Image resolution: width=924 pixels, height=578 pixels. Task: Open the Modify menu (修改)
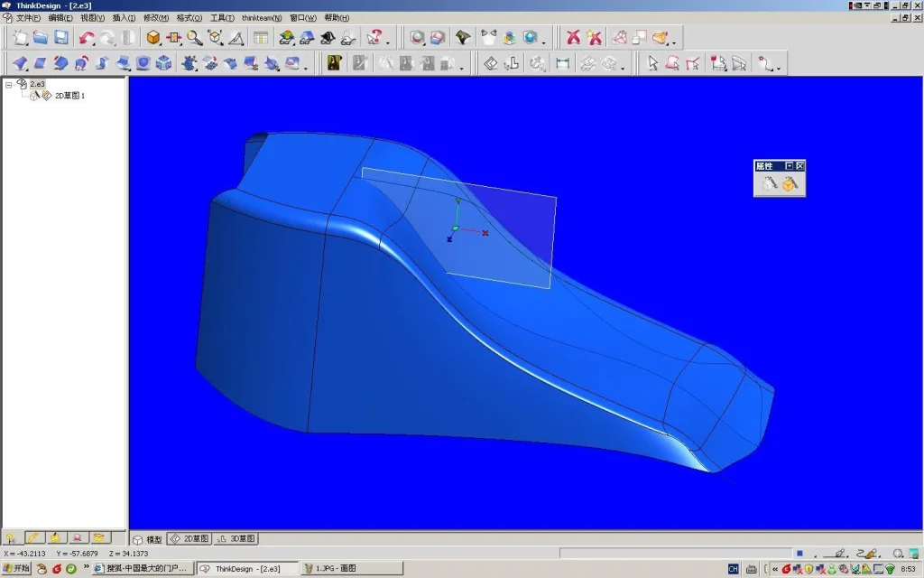[x=156, y=18]
